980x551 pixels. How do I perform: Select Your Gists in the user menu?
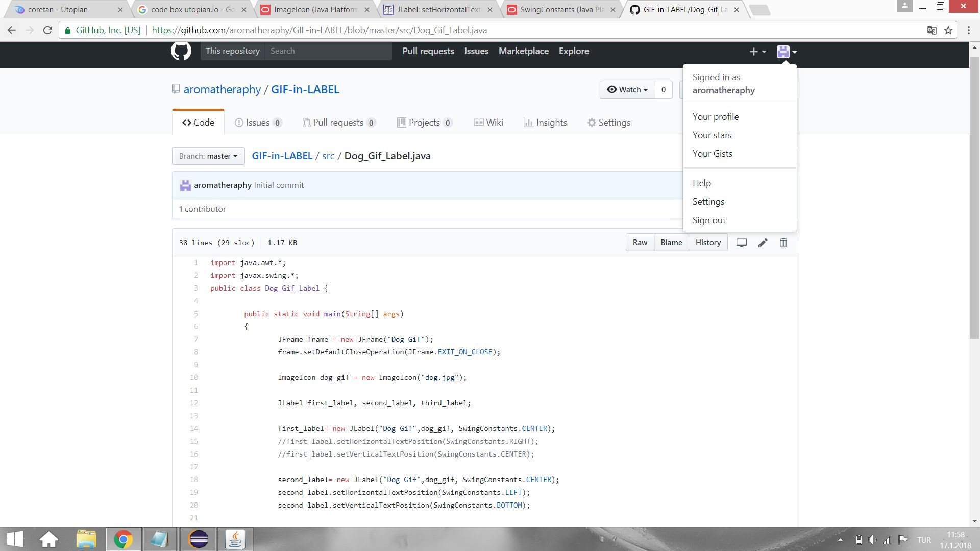(740, 154)
